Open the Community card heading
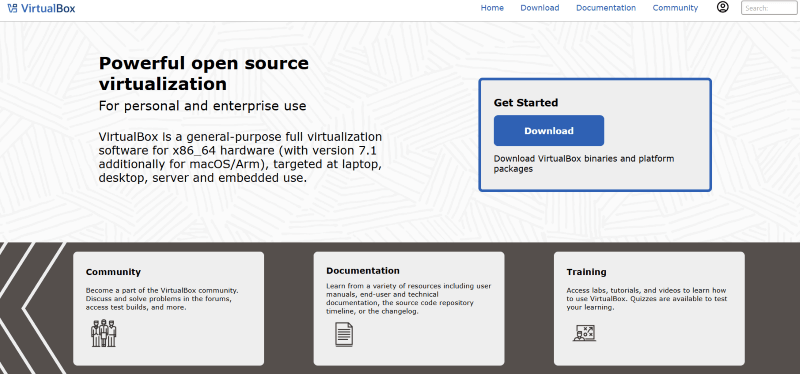Screen dimensions: 800x374 pos(113,272)
